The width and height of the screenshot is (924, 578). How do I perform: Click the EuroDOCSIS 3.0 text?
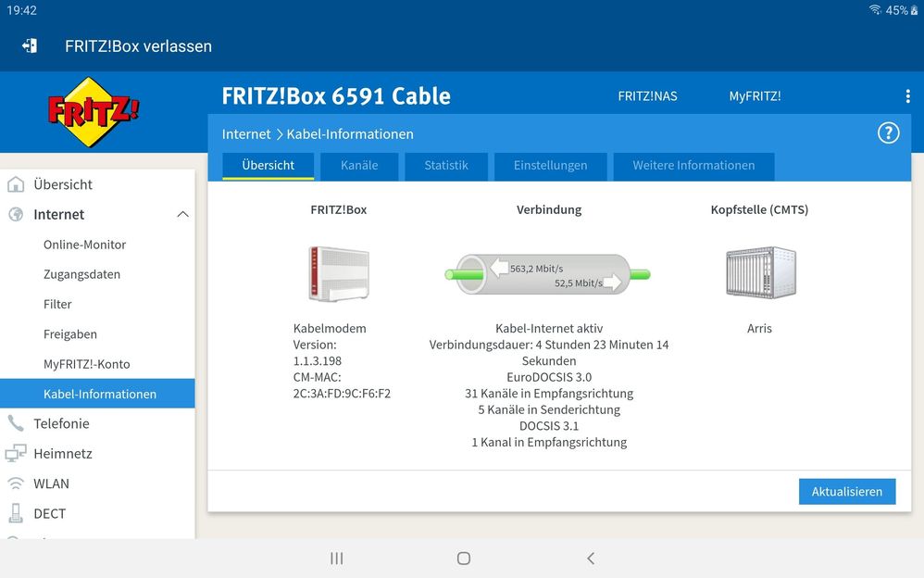pyautogui.click(x=549, y=377)
